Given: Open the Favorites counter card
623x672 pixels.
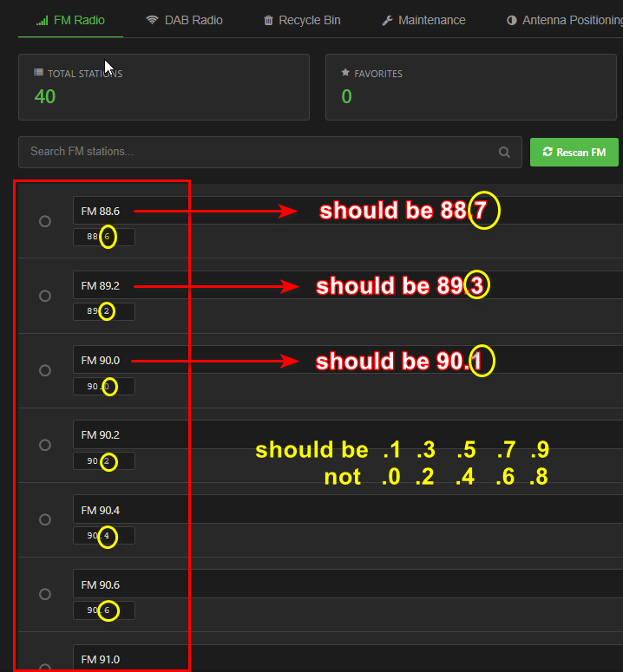Looking at the screenshot, I should [473, 87].
